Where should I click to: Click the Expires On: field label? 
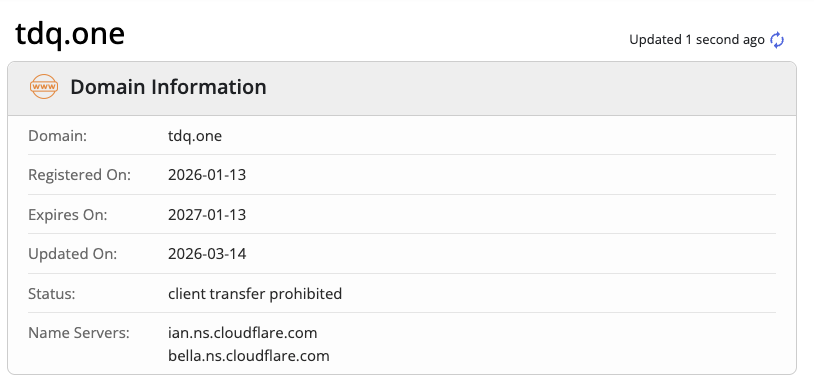[x=67, y=214]
